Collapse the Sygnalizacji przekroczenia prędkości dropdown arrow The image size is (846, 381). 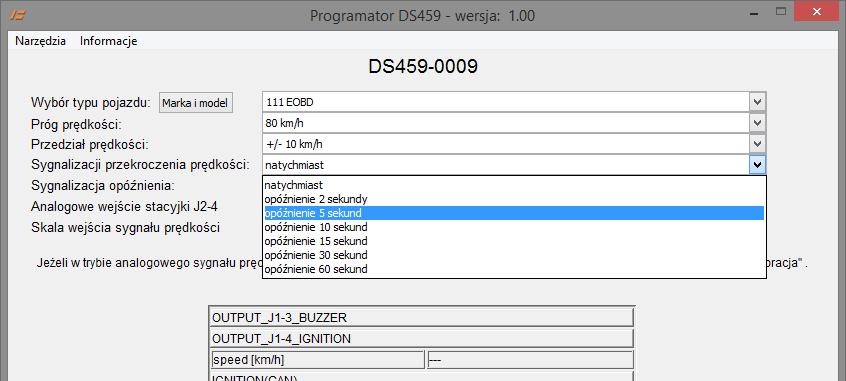coord(758,165)
